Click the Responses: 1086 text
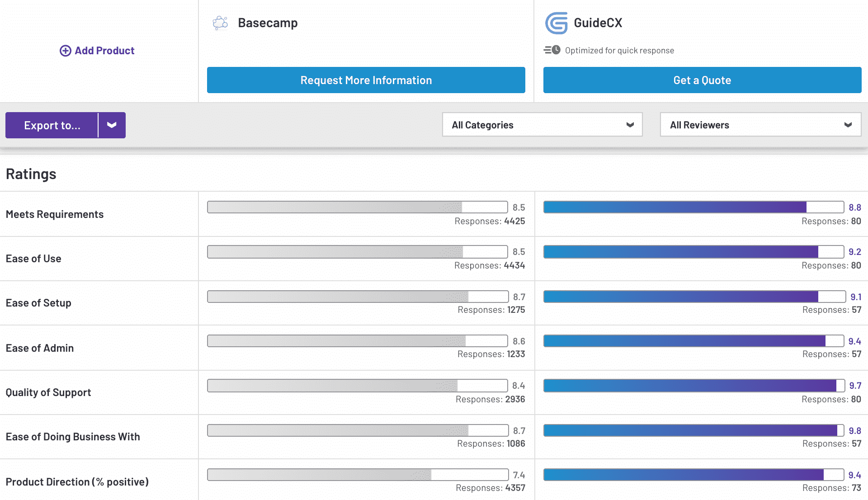This screenshot has height=500, width=868. pyautogui.click(x=491, y=443)
